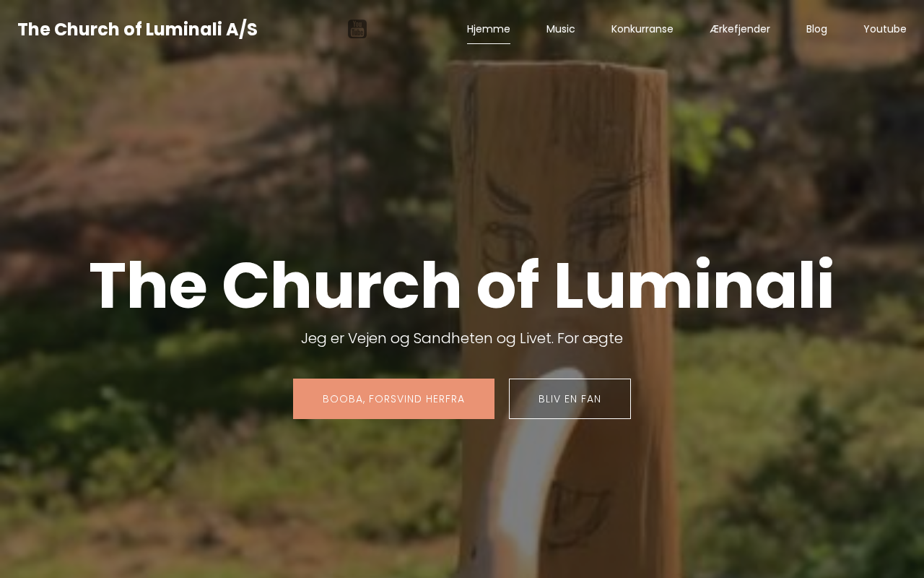Screen dimensions: 924x578
Task: Select Konkurranse from the navigation
Action: [x=642, y=29]
